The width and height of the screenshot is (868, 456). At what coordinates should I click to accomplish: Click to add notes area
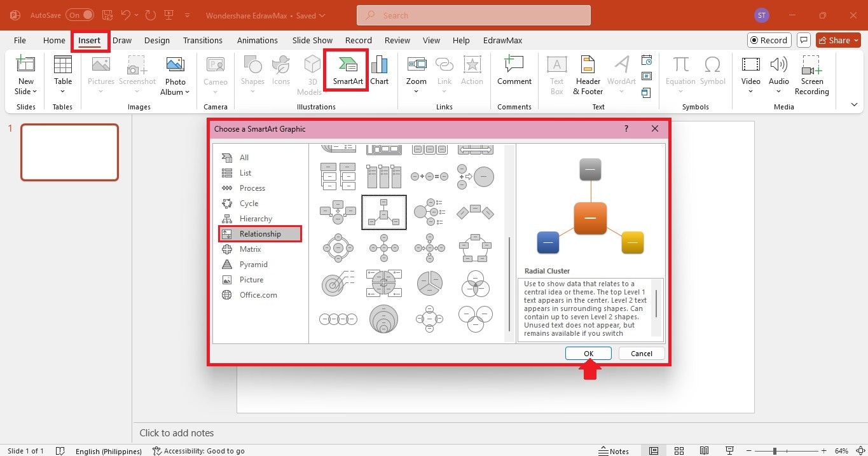click(177, 433)
